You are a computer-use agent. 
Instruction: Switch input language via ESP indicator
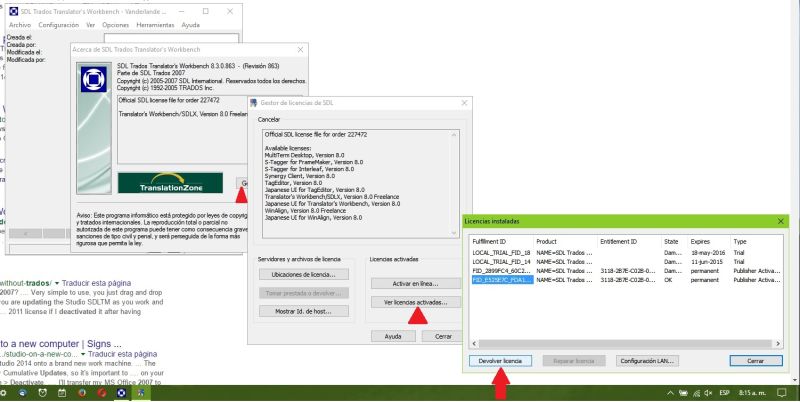click(x=724, y=393)
